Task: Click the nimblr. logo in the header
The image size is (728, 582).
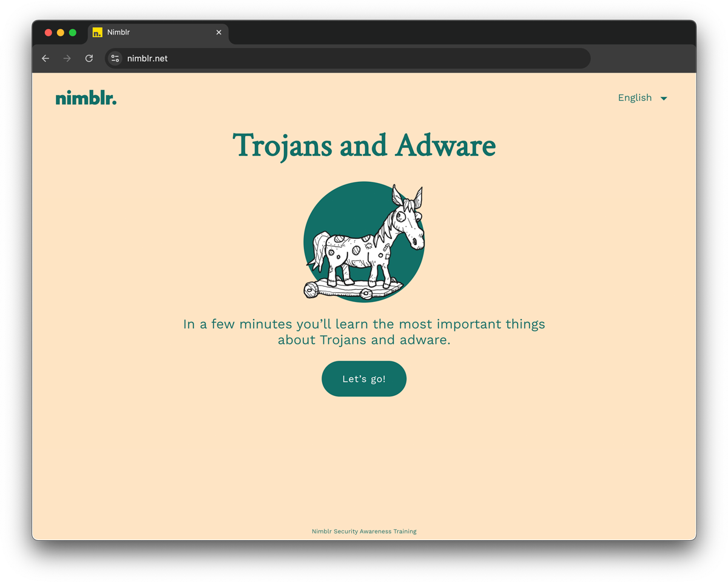Action: tap(86, 97)
